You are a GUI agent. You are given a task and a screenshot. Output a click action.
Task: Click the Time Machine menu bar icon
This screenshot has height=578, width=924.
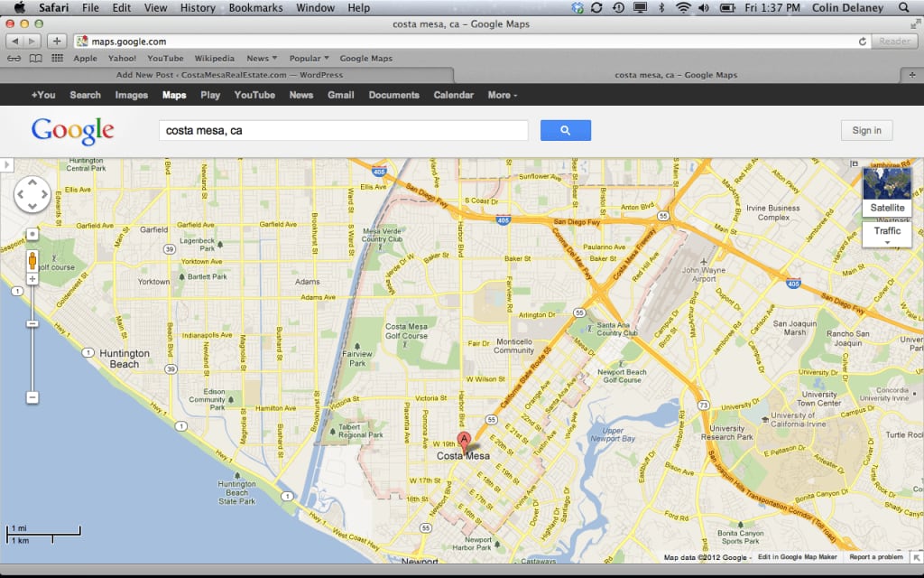618,7
